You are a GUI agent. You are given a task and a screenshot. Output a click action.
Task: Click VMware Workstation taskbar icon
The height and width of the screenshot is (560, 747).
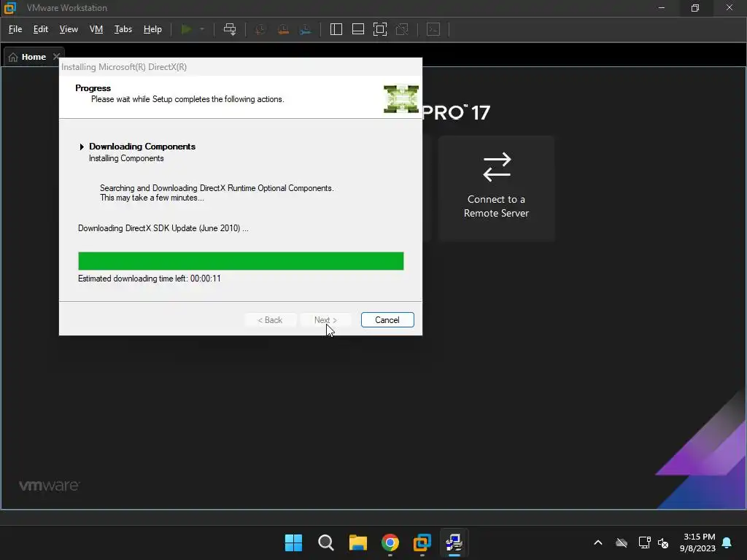tap(422, 542)
